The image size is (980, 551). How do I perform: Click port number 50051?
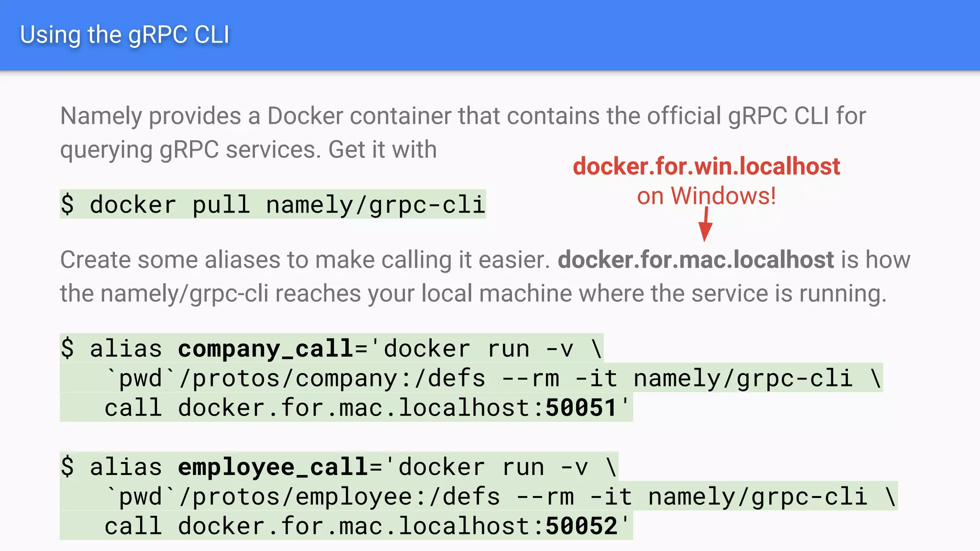[581, 408]
